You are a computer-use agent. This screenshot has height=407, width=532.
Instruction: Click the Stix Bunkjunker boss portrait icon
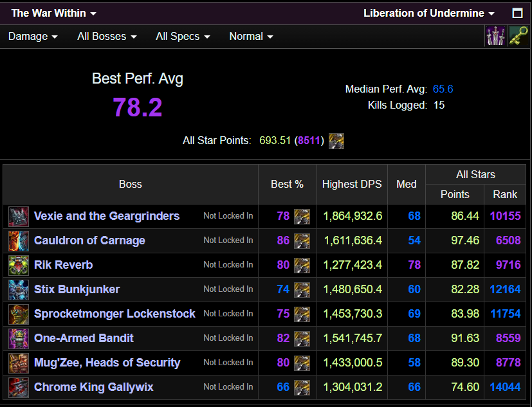coord(19,289)
